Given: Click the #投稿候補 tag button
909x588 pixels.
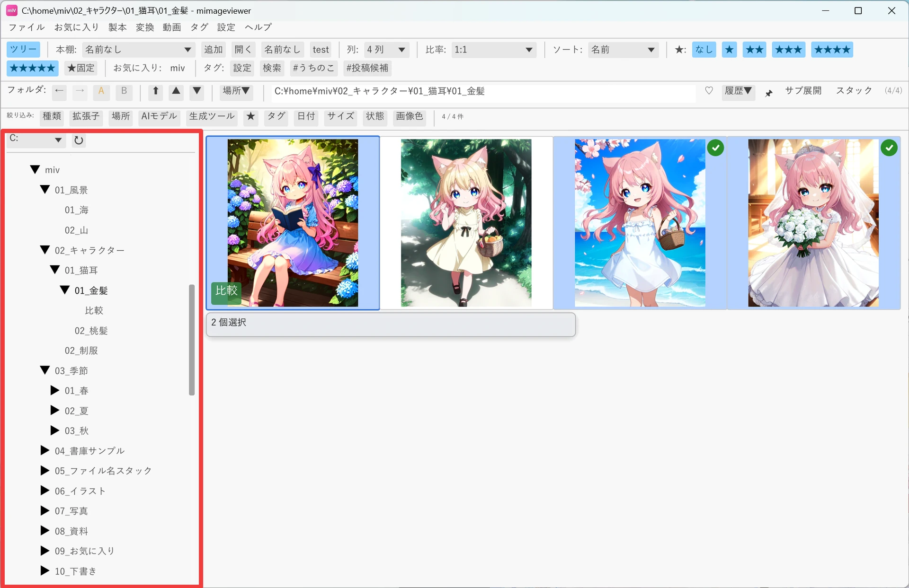Looking at the screenshot, I should pos(367,68).
